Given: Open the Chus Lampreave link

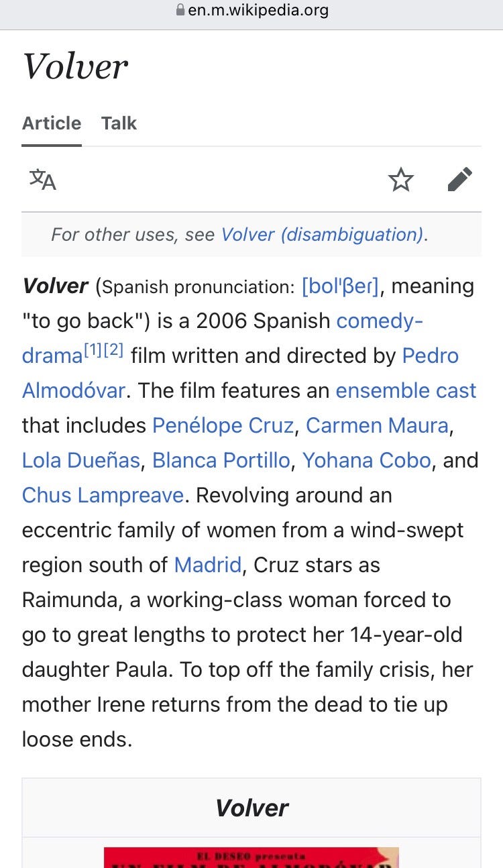Looking at the screenshot, I should click(103, 495).
